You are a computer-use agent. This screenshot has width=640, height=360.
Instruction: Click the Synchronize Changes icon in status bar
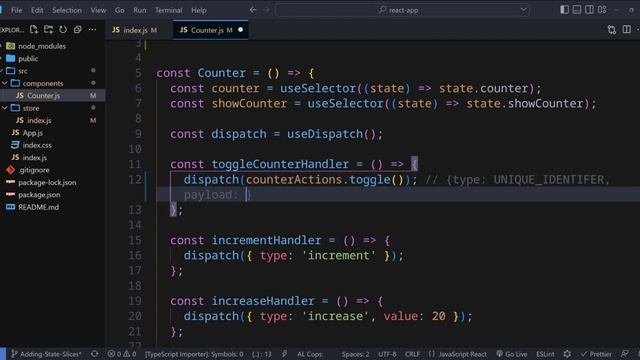click(94, 354)
